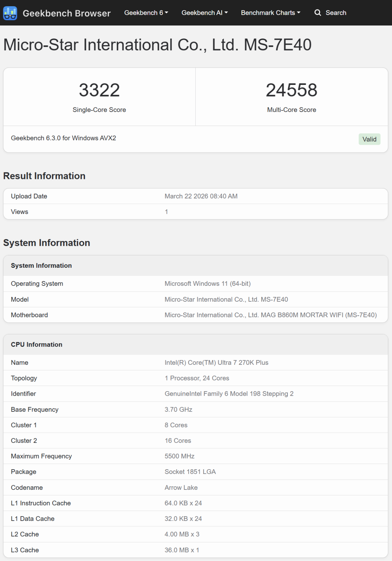392x561 pixels.
Task: Click the Search link text
Action: coord(336,13)
